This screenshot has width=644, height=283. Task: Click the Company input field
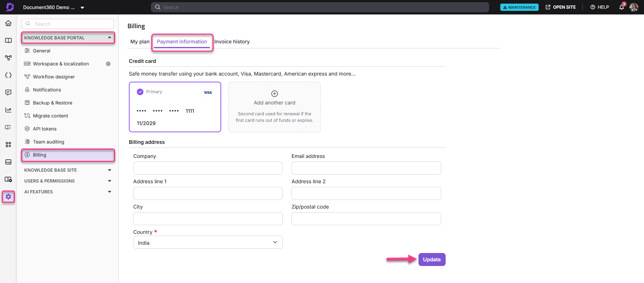(208, 168)
